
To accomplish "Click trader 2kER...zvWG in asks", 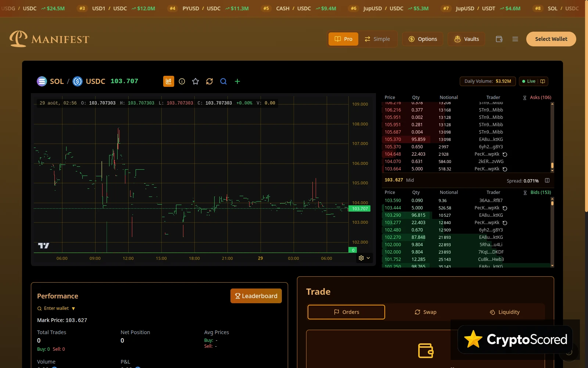I will pyautogui.click(x=491, y=162).
